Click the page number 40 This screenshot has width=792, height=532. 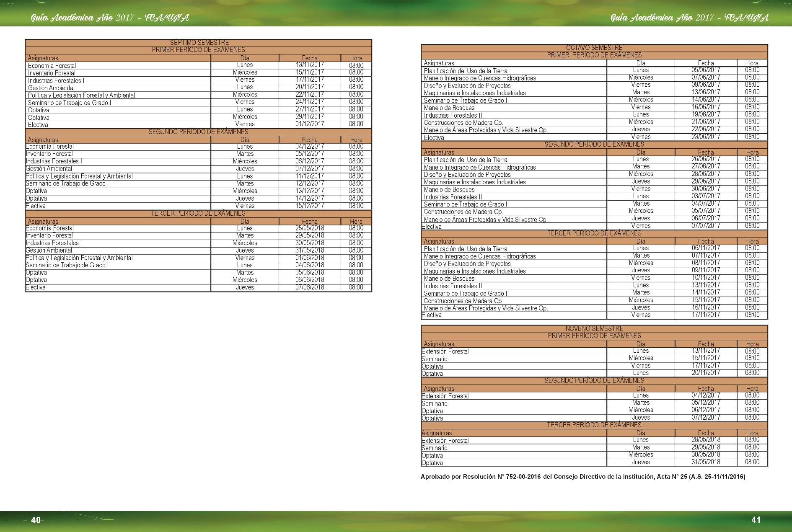(36, 520)
